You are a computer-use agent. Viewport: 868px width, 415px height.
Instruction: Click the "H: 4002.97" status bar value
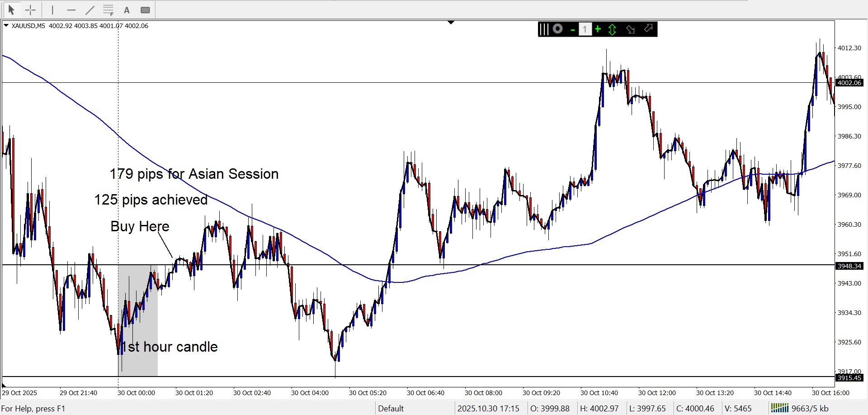point(599,409)
